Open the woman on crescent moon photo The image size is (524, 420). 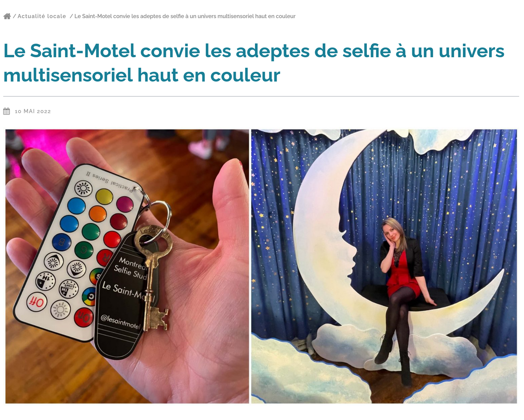[x=384, y=266]
